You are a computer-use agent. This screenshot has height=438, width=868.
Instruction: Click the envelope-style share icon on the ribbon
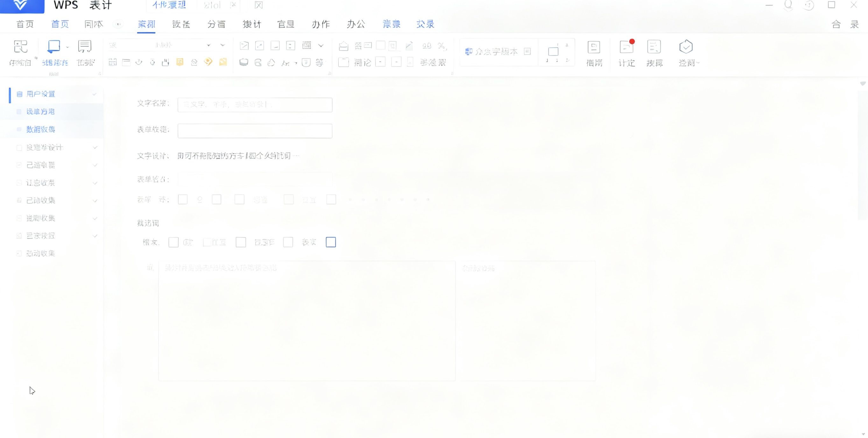[x=343, y=46]
